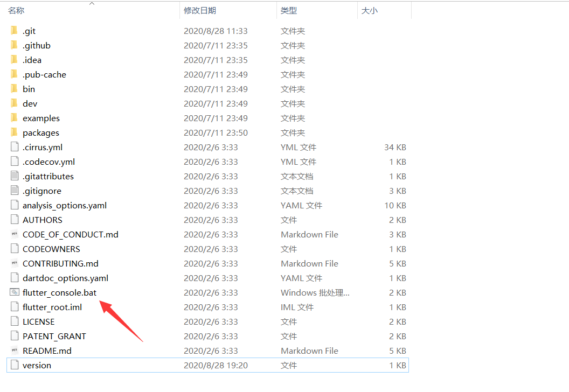
Task: Click the .codecov.yml file icon
Action: click(x=15, y=162)
